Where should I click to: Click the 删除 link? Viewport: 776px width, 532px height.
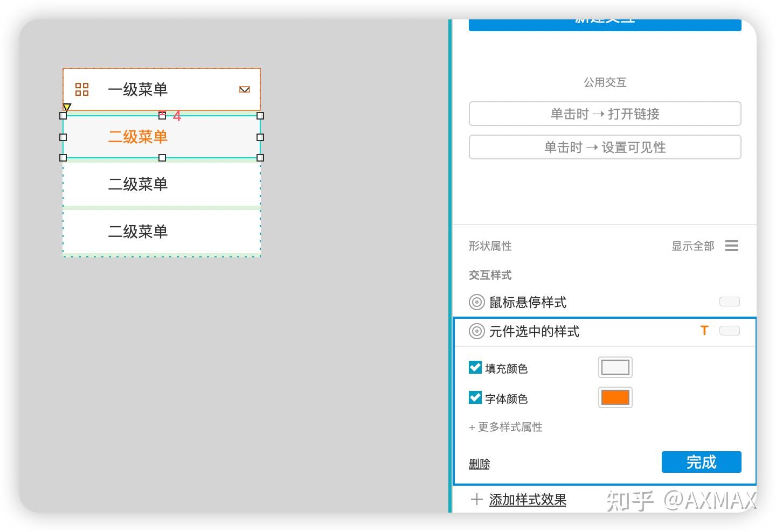[x=479, y=464]
